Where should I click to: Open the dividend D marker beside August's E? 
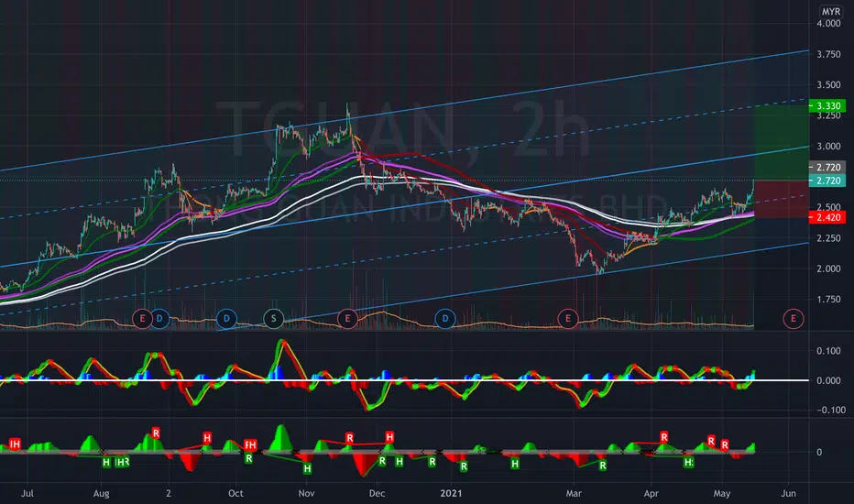[x=159, y=318]
